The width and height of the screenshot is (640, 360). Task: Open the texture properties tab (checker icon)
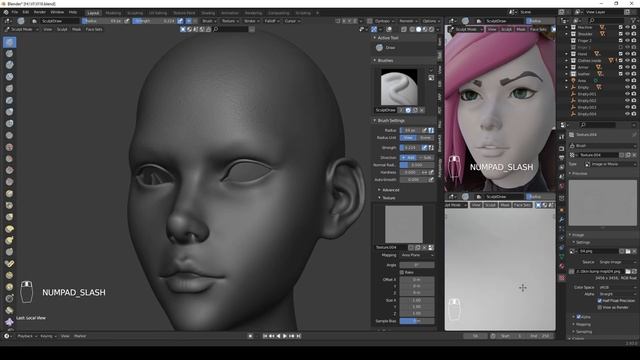click(x=562, y=278)
